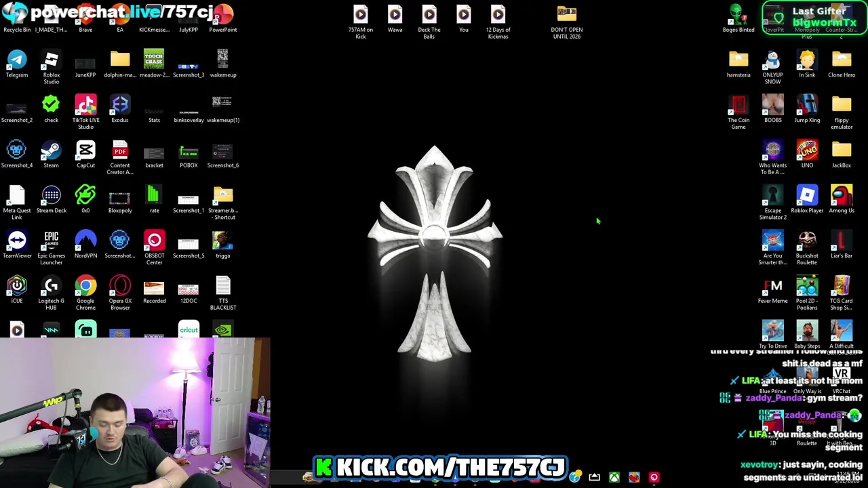Open Streamer.b... Shortcut folder
Screen dimensions: 868x488
click(x=223, y=203)
